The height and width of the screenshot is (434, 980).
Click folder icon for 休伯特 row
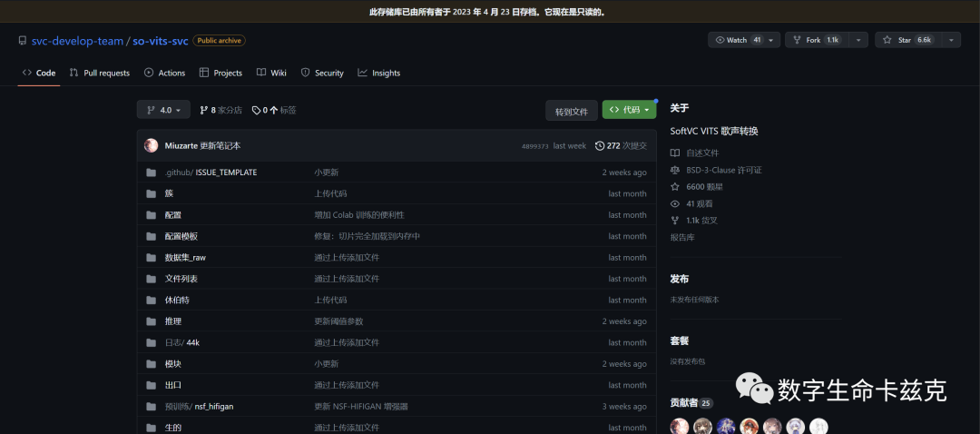[x=151, y=301]
